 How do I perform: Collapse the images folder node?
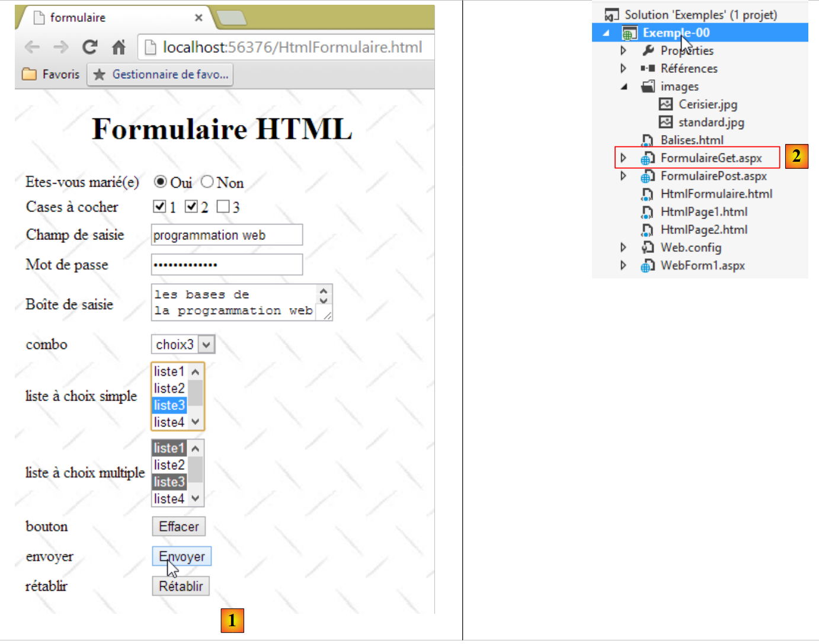coord(623,86)
